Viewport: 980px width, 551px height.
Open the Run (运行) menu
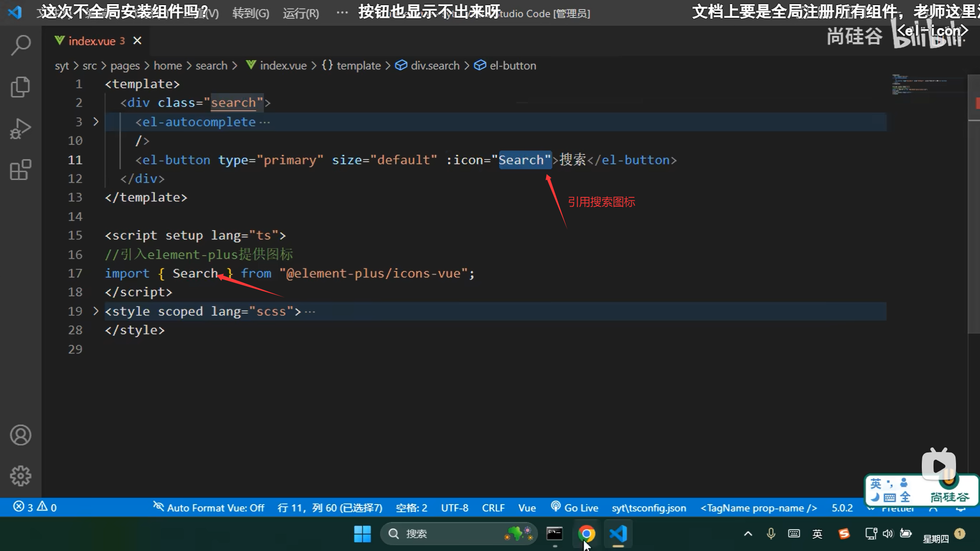tap(301, 13)
